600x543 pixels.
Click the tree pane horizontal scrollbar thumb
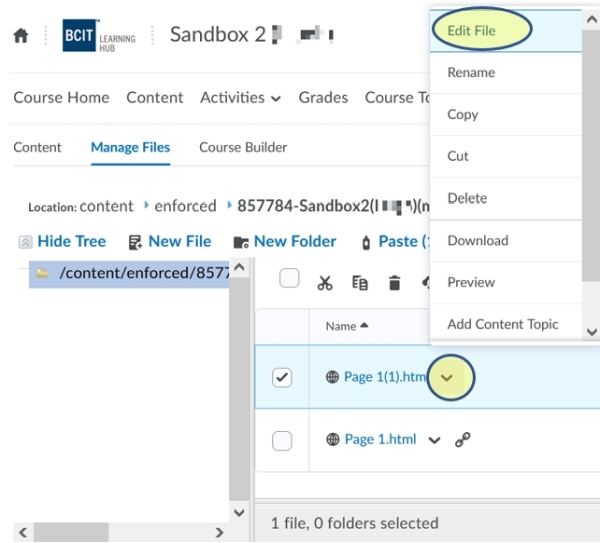point(71,532)
